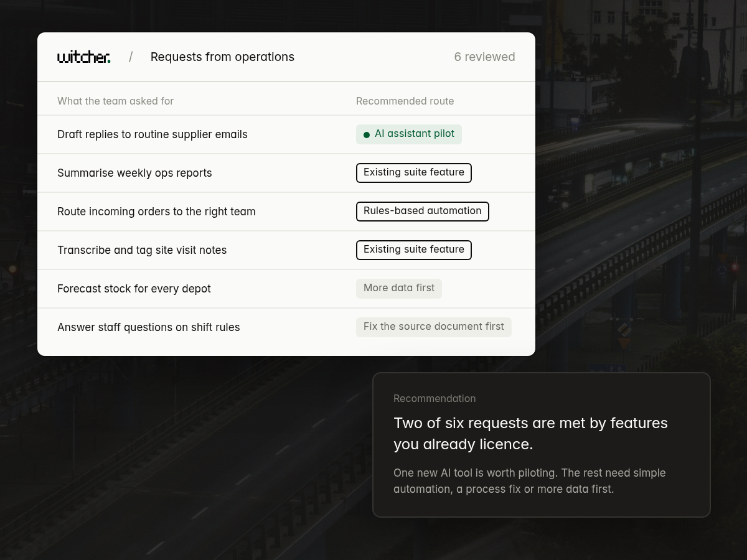The width and height of the screenshot is (747, 560).
Task: Click the 'Fix the source document first' badge
Action: tap(434, 327)
